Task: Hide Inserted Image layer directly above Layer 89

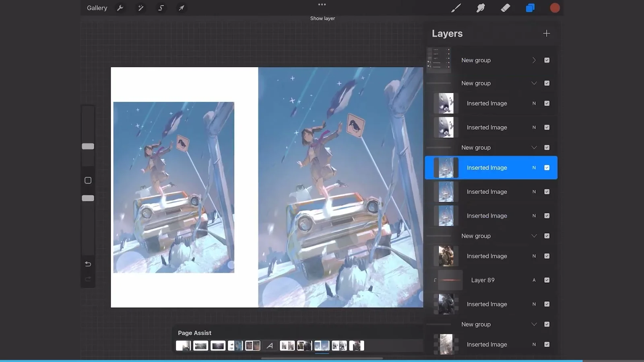Action: pos(547,256)
